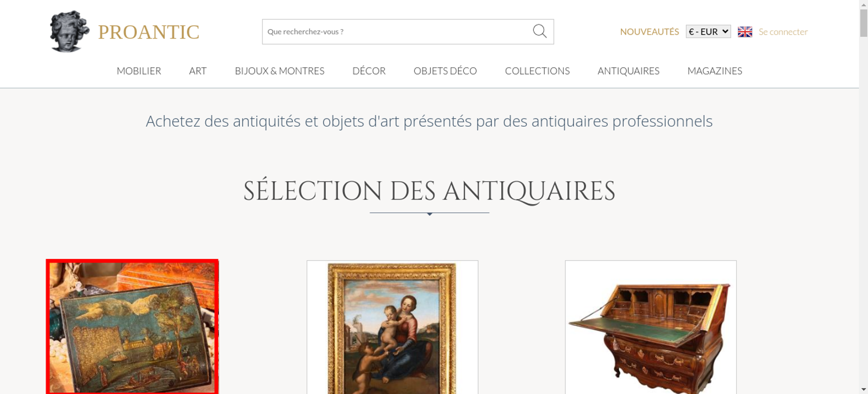Open the ART menu

click(198, 71)
